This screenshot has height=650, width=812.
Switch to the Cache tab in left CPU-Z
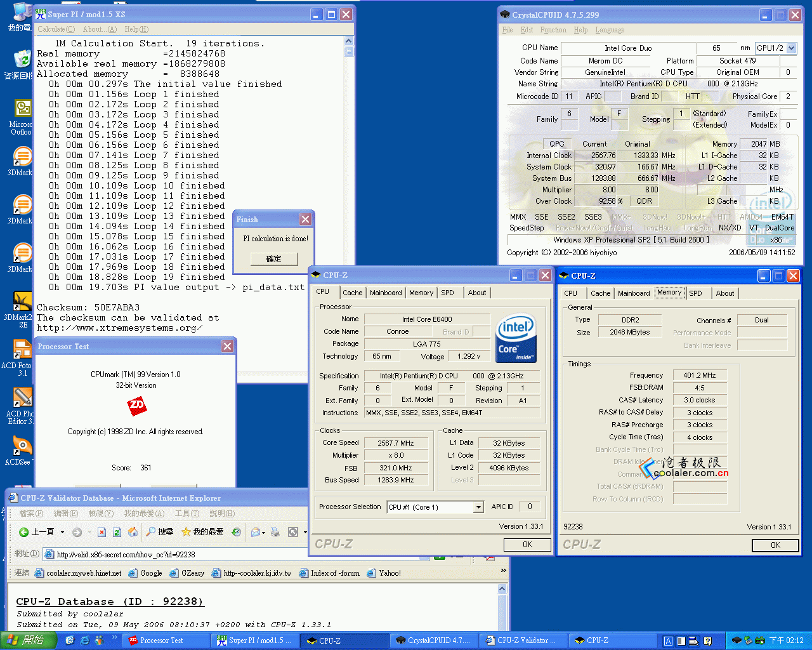pos(352,293)
